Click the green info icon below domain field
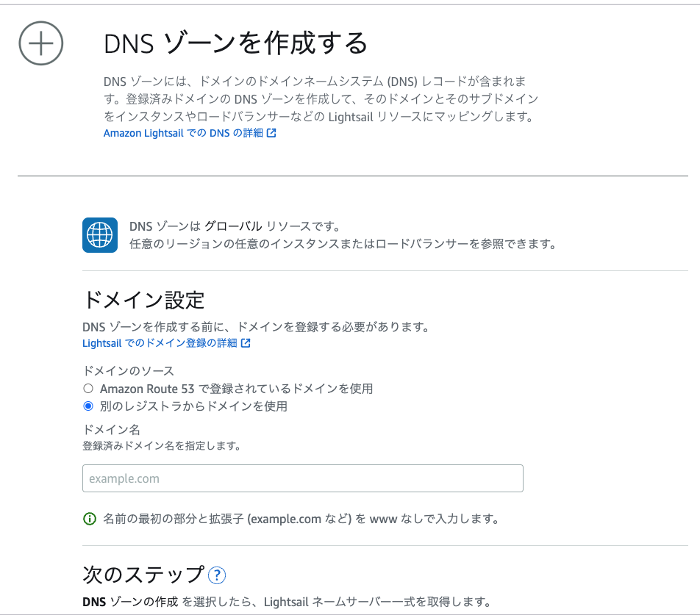This screenshot has width=700, height=615. 90,519
